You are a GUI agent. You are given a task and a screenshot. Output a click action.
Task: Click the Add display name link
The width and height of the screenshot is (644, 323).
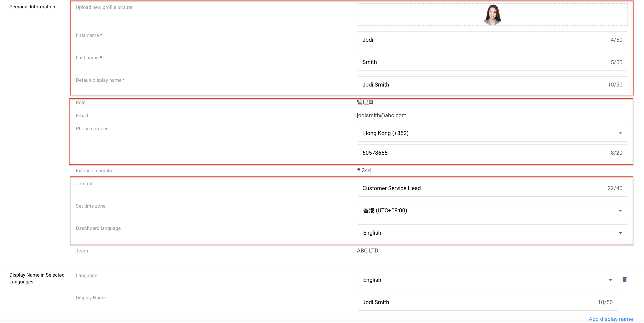(610, 319)
